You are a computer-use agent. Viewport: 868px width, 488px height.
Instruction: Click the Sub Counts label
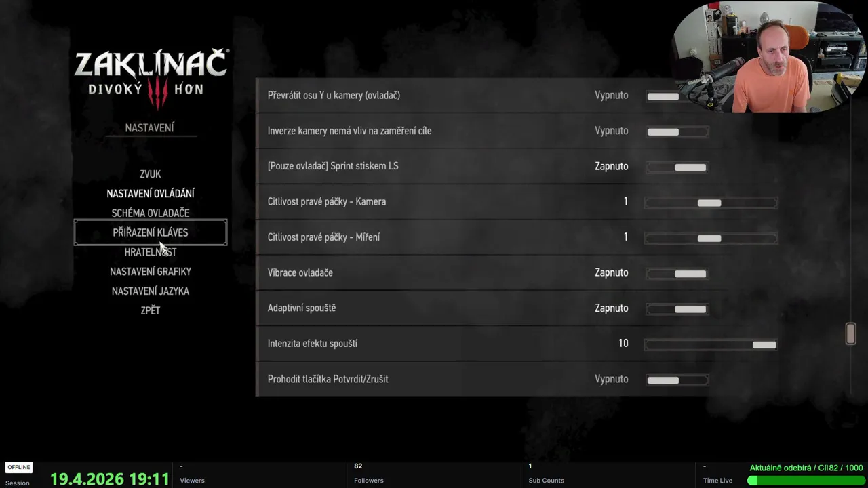pyautogui.click(x=546, y=481)
